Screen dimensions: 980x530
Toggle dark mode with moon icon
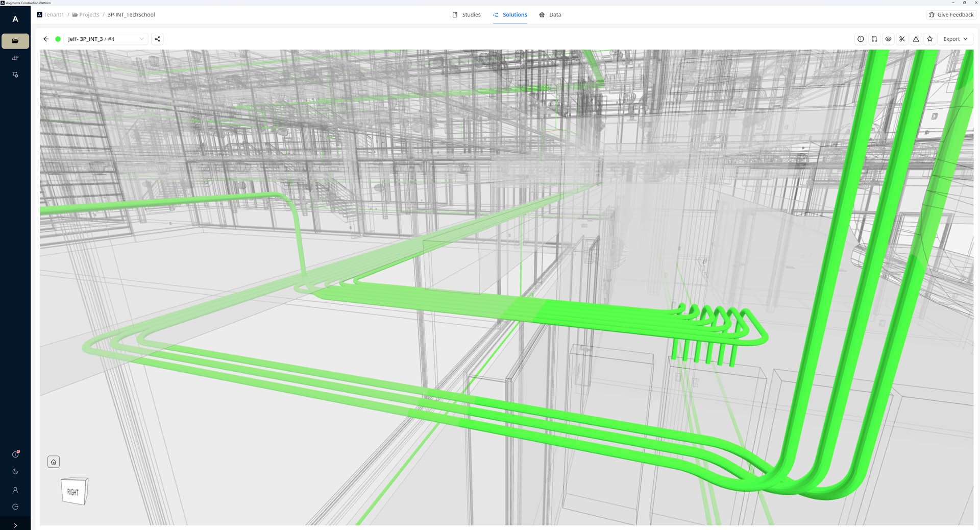[15, 472]
